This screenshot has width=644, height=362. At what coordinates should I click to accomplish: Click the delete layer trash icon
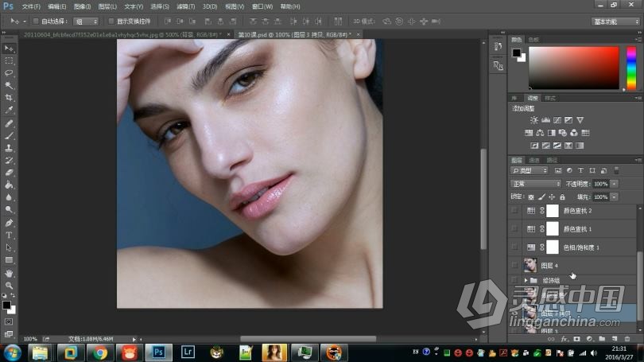[x=627, y=339]
